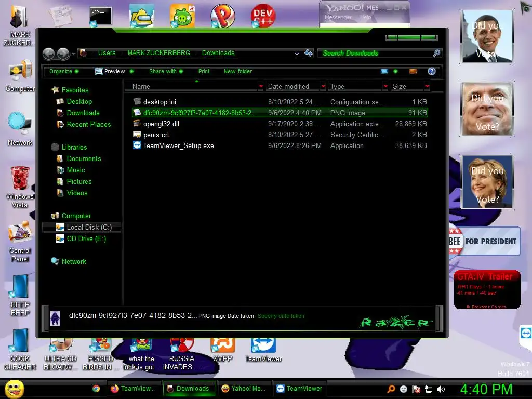Open the Date modified filter dropdown
532x399 pixels.
coord(323,87)
